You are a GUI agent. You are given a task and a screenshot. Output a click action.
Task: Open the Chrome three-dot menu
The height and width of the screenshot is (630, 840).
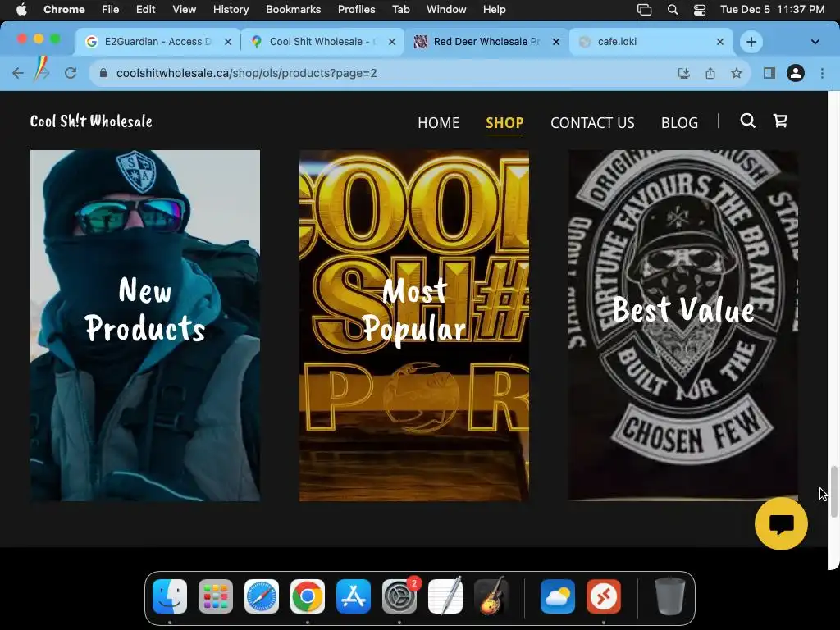pyautogui.click(x=822, y=73)
